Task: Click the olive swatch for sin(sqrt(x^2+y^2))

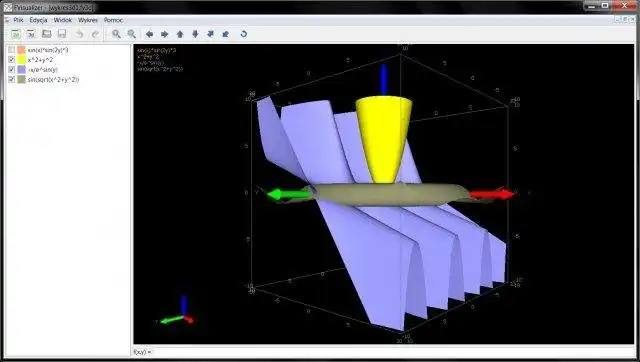Action: (x=21, y=79)
